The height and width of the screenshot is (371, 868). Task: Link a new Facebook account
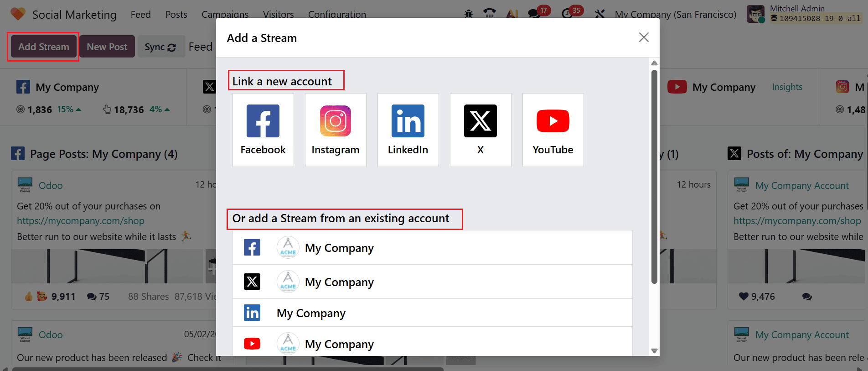click(x=263, y=130)
